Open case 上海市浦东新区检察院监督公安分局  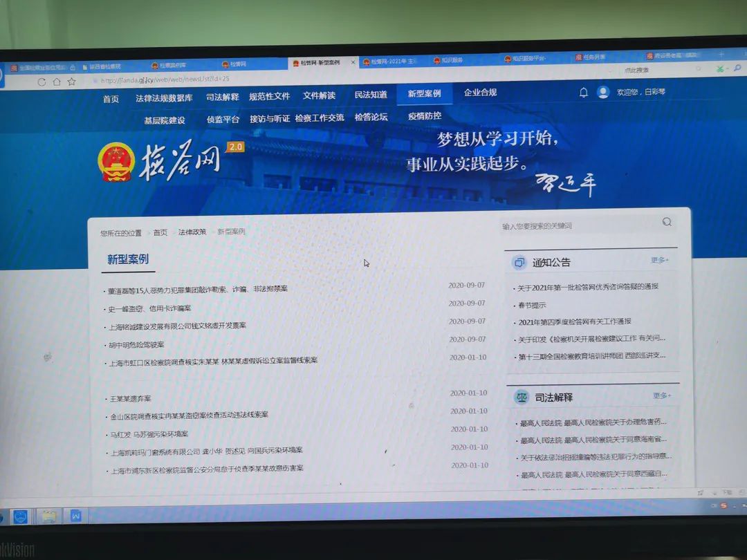[x=207, y=469]
